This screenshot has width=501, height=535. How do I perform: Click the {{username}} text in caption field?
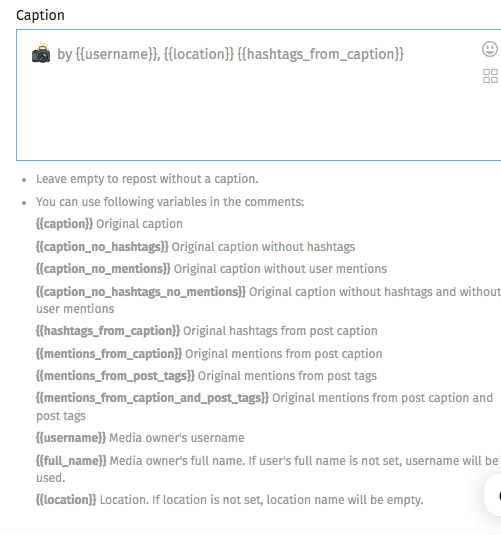point(118,54)
